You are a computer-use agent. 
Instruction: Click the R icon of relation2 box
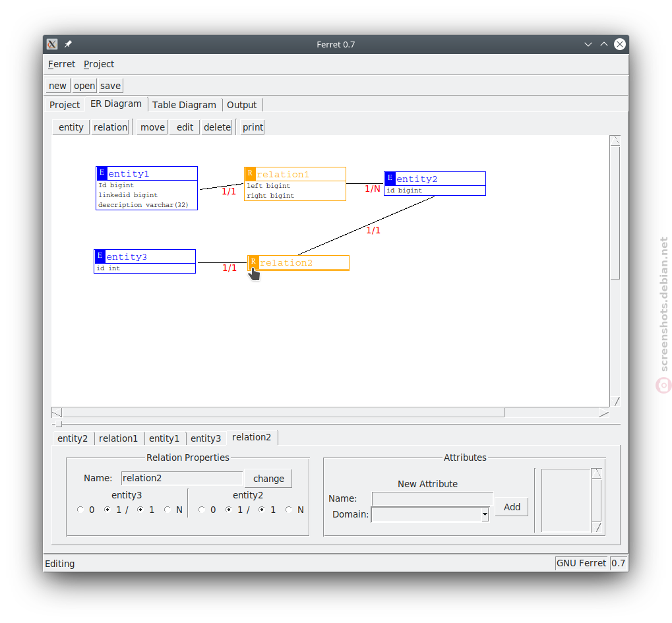(x=253, y=261)
